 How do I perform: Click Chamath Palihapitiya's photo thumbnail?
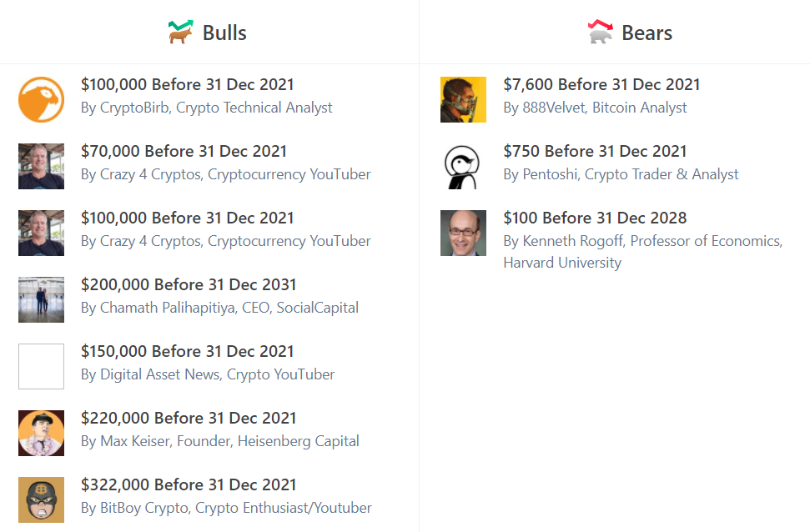tap(42, 299)
